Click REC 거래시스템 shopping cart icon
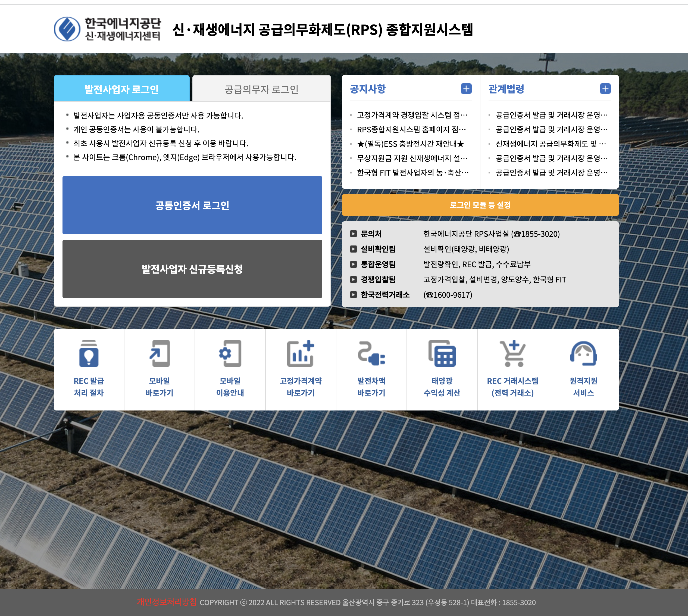Image resolution: width=688 pixels, height=616 pixels. click(512, 354)
